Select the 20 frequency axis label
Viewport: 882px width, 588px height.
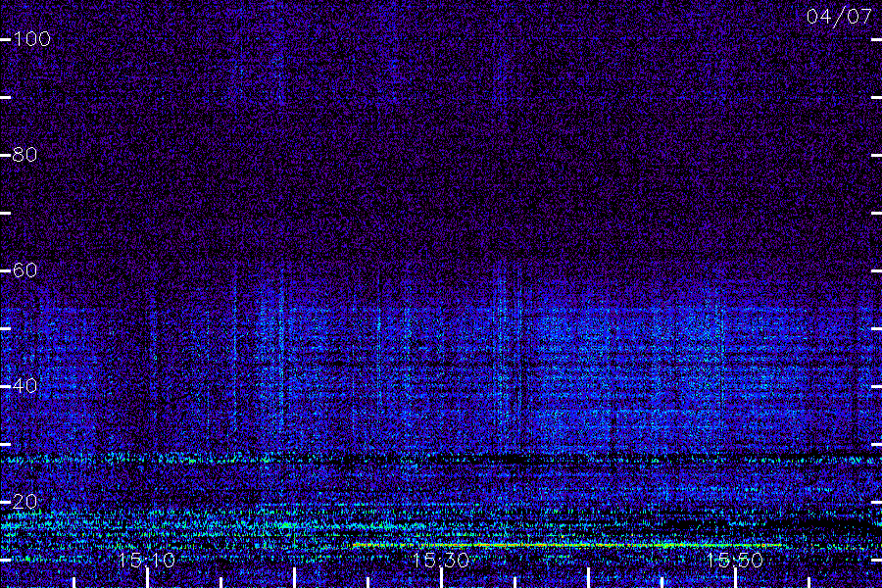(x=24, y=501)
